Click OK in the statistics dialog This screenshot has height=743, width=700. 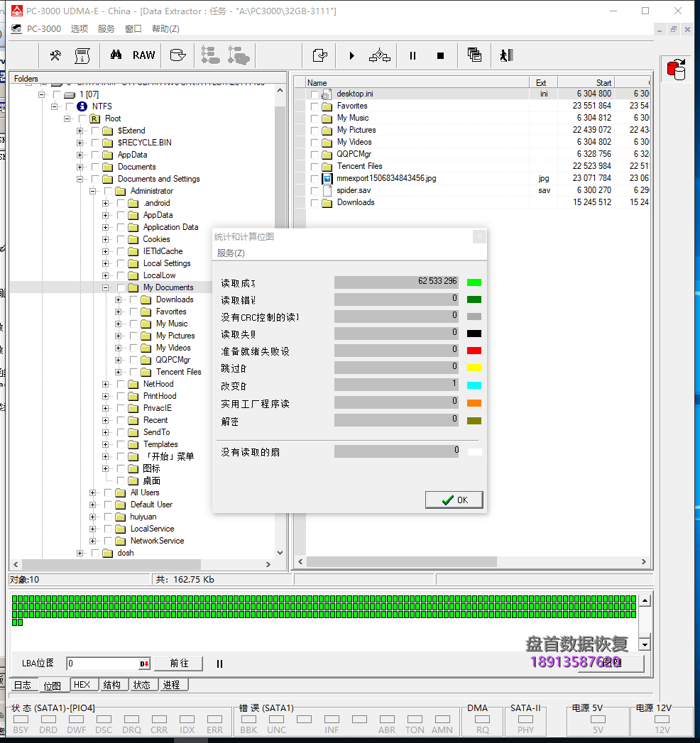click(454, 500)
